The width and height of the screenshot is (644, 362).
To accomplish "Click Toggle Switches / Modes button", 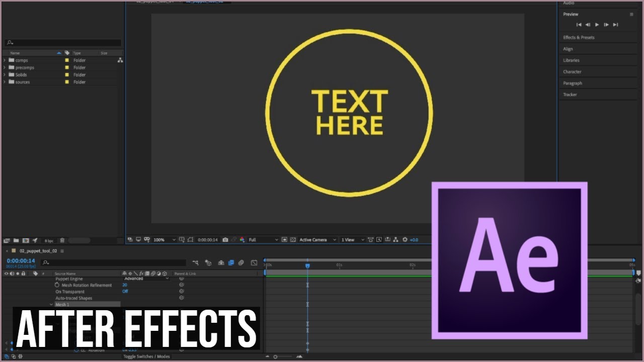I will [x=146, y=356].
